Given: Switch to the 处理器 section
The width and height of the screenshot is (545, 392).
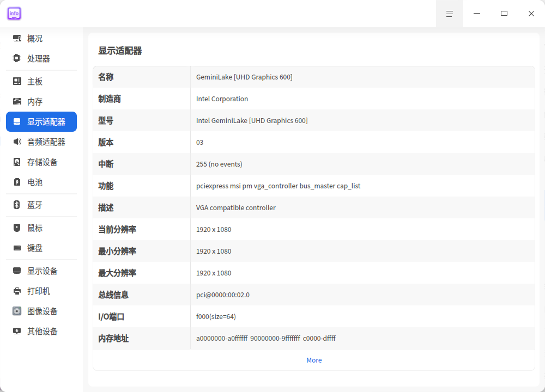Looking at the screenshot, I should [39, 58].
